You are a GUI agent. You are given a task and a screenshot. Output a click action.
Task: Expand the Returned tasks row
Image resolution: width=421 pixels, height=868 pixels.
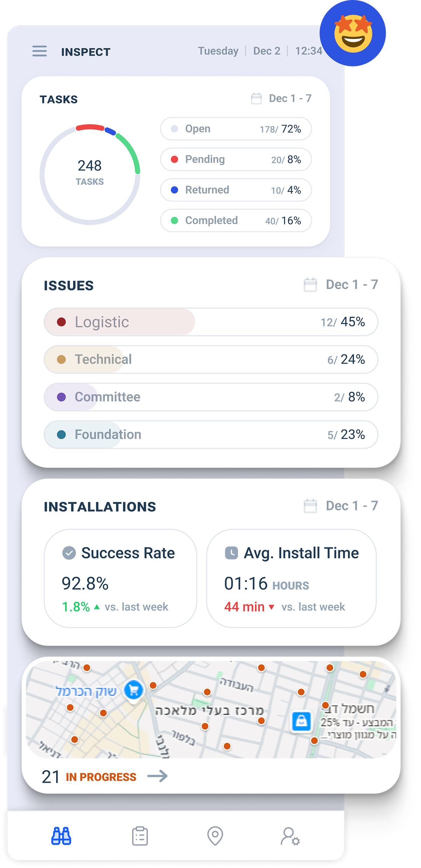(x=236, y=190)
